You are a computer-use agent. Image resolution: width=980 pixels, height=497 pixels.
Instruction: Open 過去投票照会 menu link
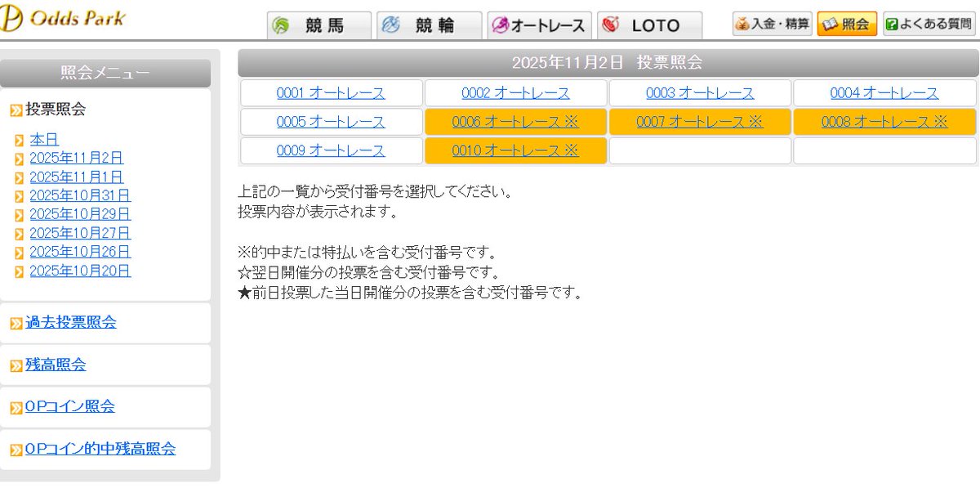[71, 322]
